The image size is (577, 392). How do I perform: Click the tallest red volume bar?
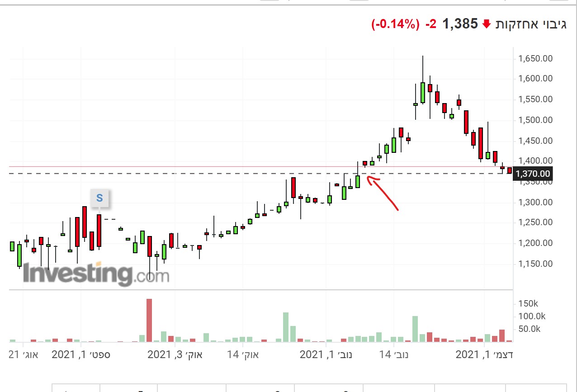(149, 320)
